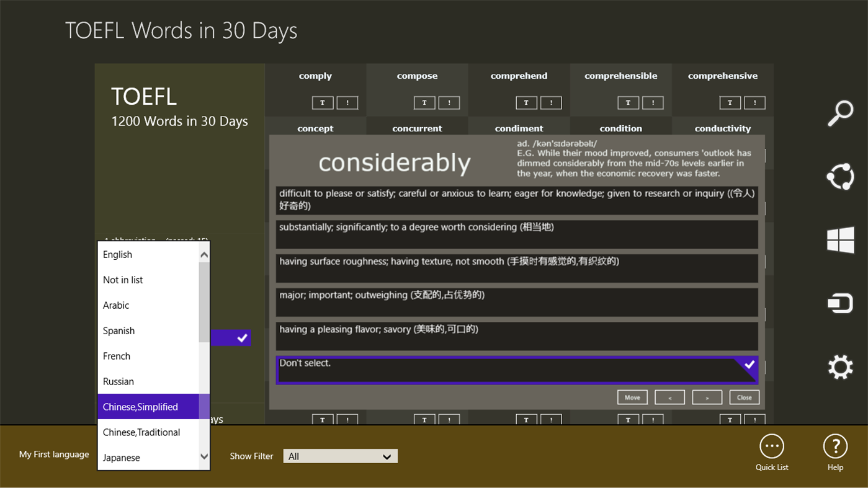Select Chinese,Traditional from the language list

[140, 432]
